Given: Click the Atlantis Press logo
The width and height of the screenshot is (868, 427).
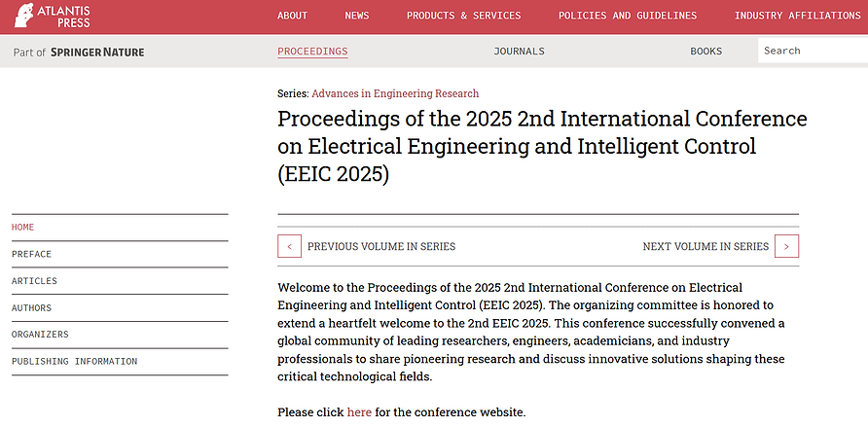Looking at the screenshot, I should pos(51,17).
